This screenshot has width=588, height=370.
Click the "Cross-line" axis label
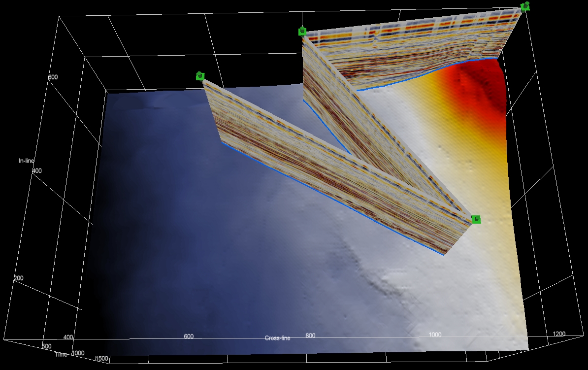(277, 338)
